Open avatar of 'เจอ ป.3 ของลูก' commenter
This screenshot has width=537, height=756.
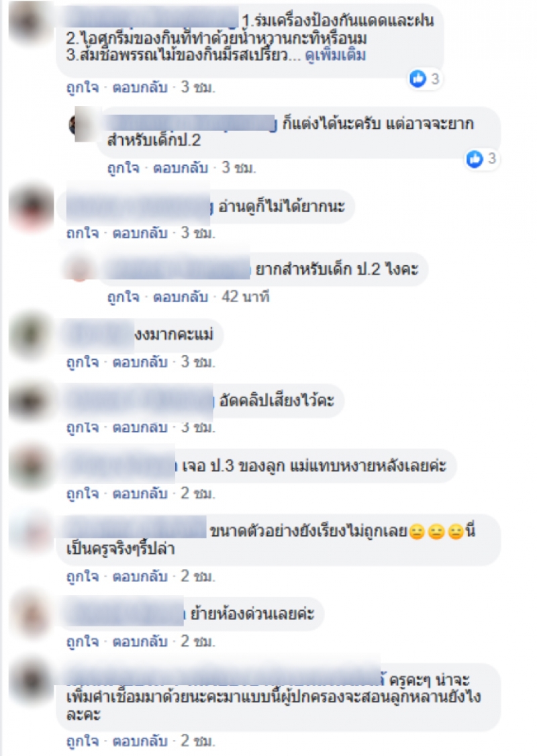[x=32, y=466]
